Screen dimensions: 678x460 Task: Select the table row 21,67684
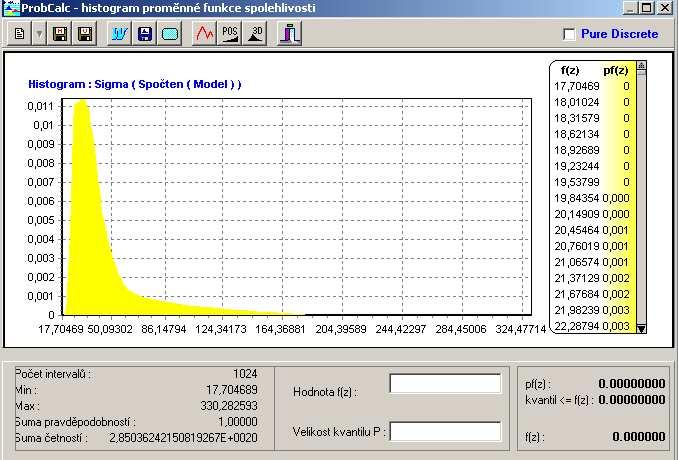(x=592, y=294)
